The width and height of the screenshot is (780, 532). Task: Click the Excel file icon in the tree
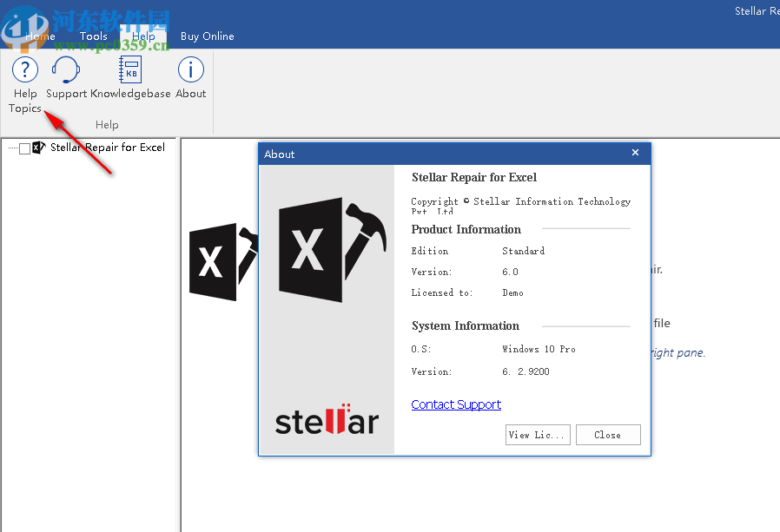(x=36, y=148)
